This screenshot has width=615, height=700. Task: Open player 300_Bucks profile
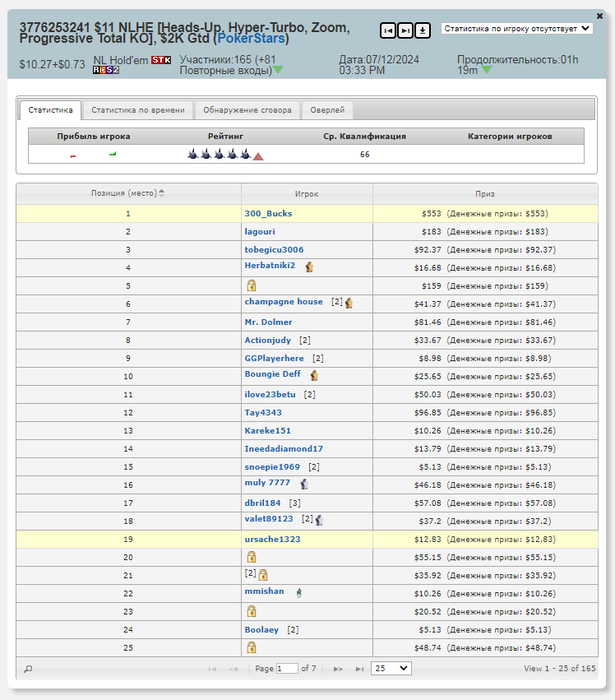268,213
